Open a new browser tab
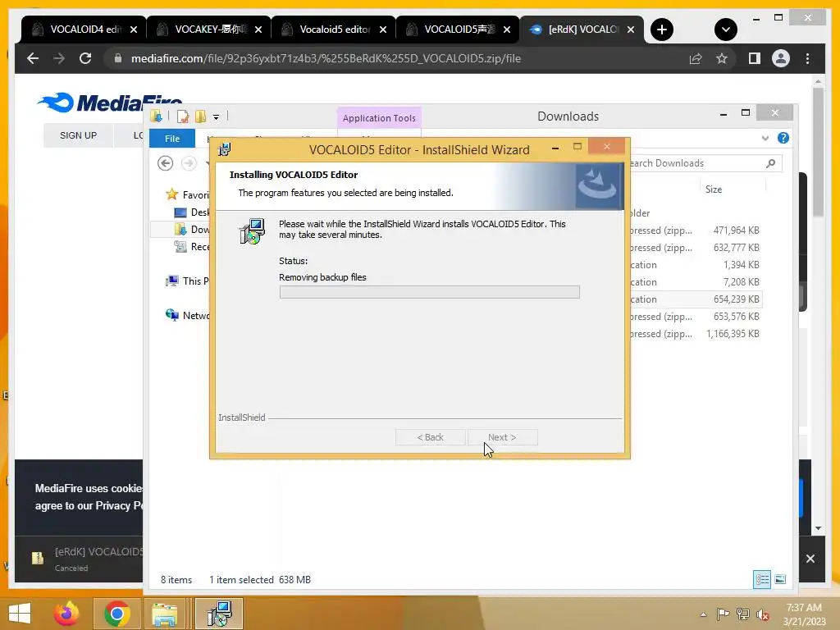Screen dimensions: 840x630 click(x=662, y=30)
